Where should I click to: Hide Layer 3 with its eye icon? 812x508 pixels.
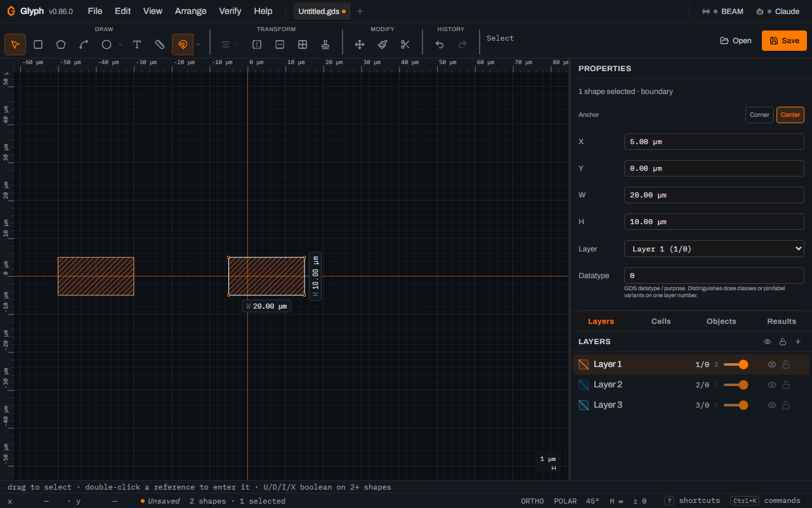point(772,405)
